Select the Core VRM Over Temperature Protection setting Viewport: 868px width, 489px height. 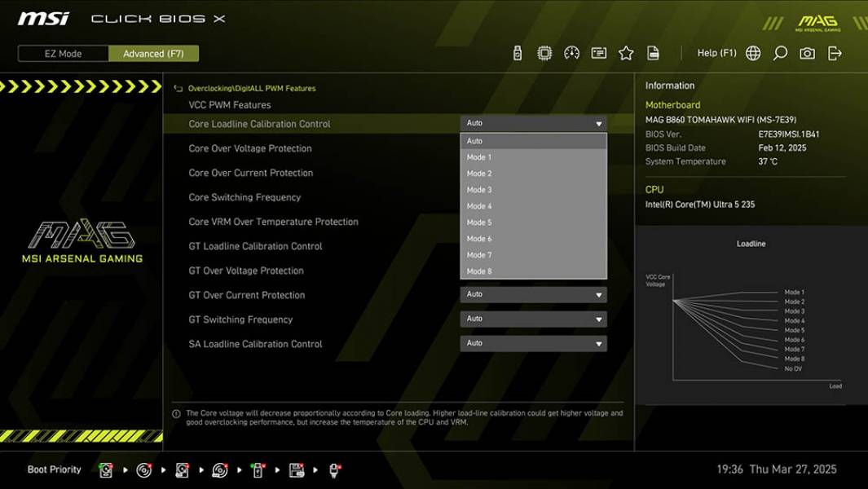[273, 222]
